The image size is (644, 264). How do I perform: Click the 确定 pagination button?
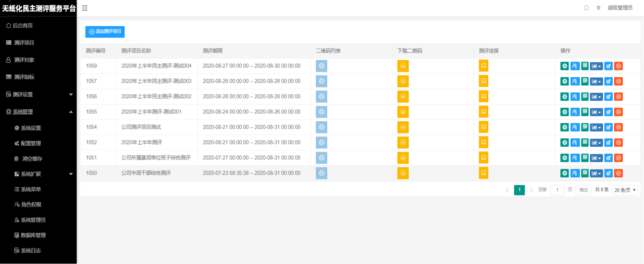(584, 190)
